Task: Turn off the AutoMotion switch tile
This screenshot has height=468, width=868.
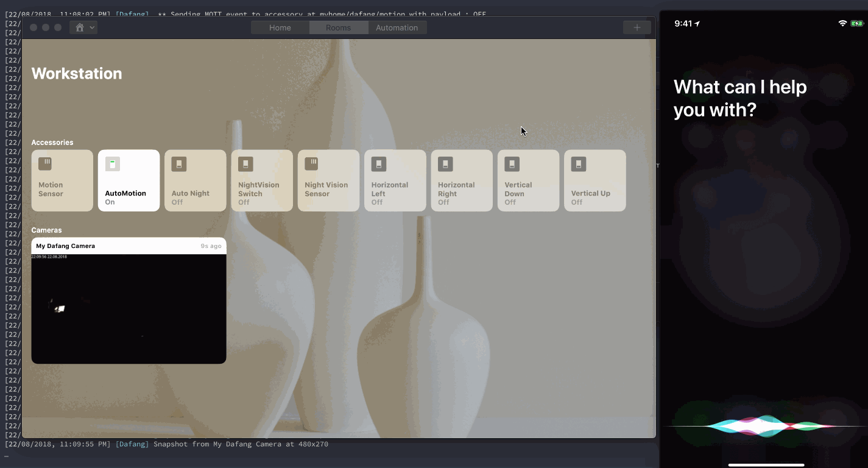Action: (129, 180)
